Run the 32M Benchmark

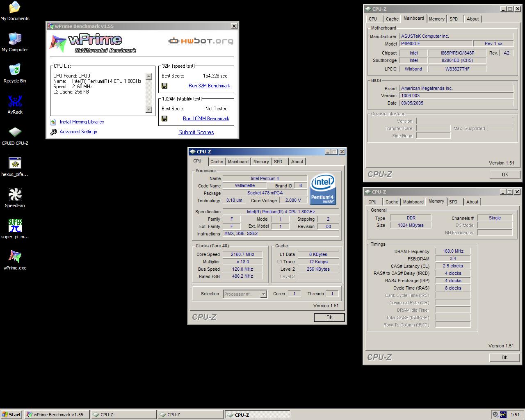tap(209, 86)
